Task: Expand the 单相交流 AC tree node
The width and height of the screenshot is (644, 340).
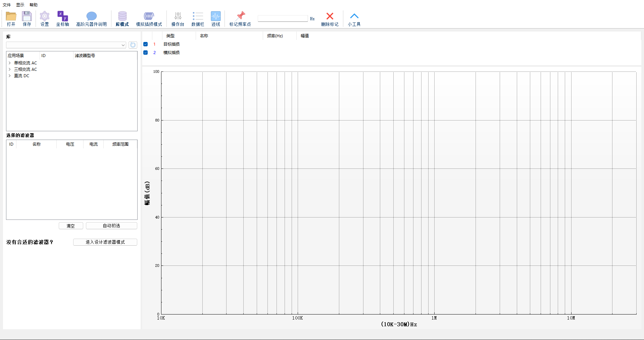Action: point(9,63)
